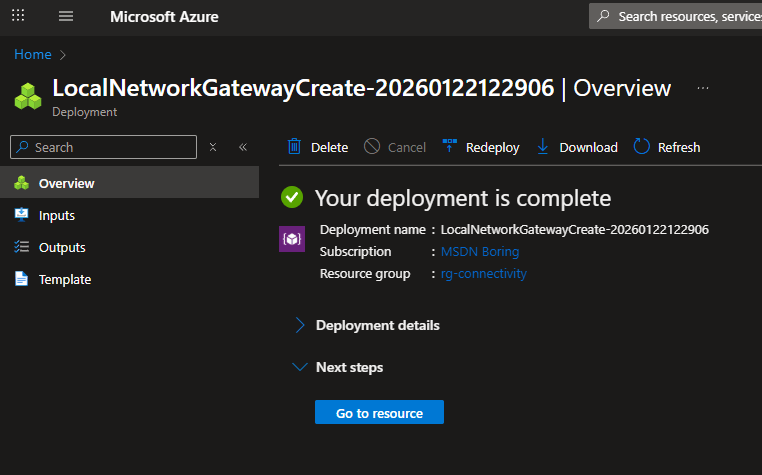Open the hamburger portal menu
The image size is (762, 475).
(x=66, y=16)
